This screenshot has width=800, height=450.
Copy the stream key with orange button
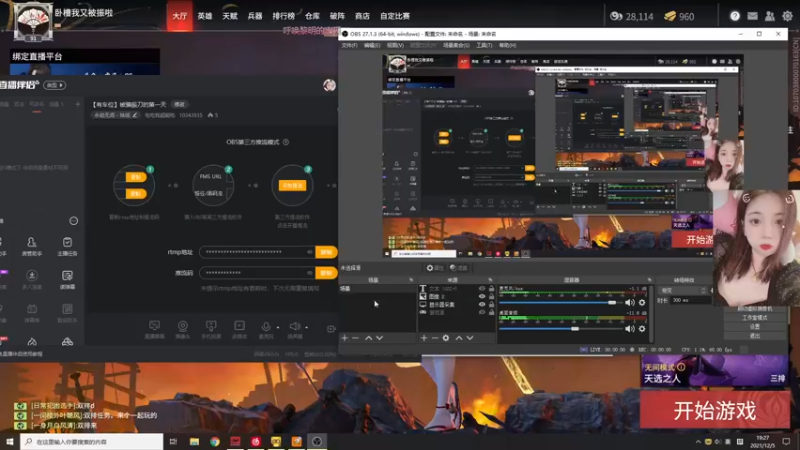[326, 273]
